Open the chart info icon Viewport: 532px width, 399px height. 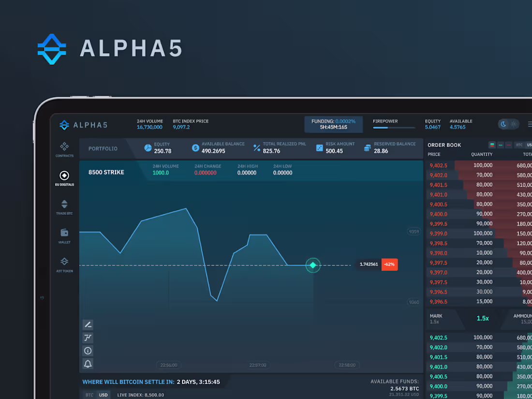click(x=88, y=351)
